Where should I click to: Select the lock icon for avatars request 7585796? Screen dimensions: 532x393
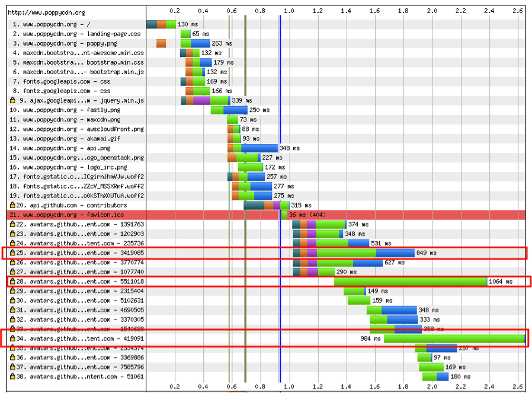(12, 367)
